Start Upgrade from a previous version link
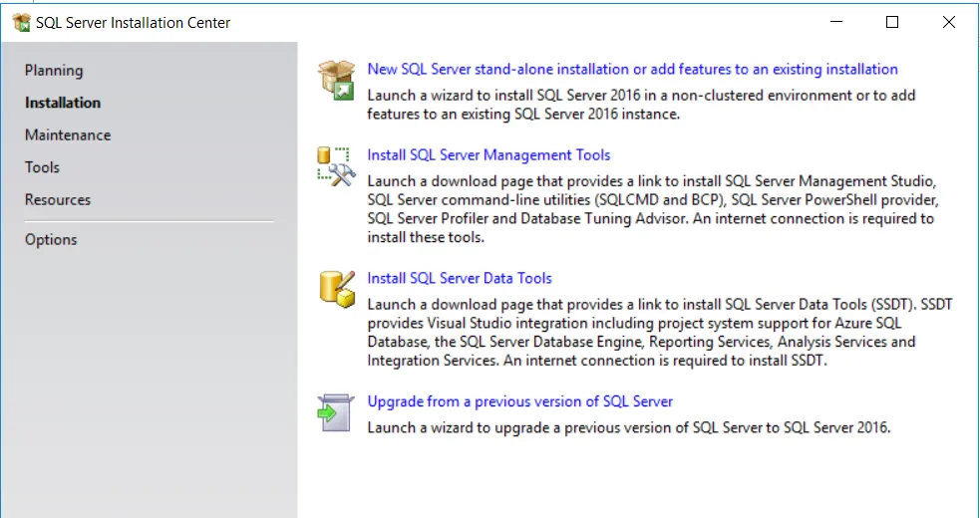 click(x=520, y=401)
